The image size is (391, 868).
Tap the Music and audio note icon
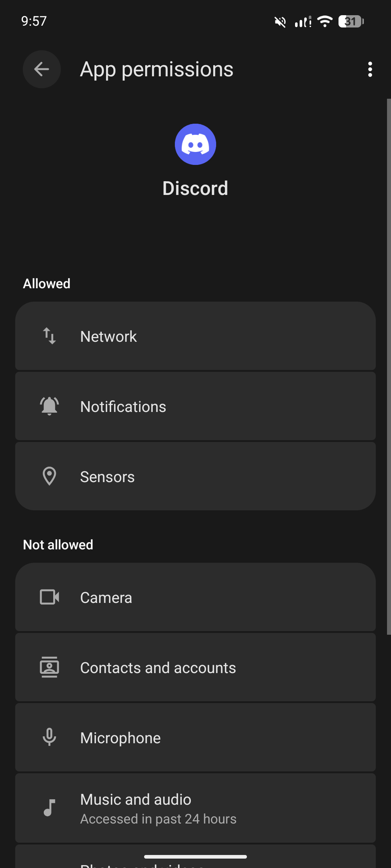pyautogui.click(x=49, y=808)
